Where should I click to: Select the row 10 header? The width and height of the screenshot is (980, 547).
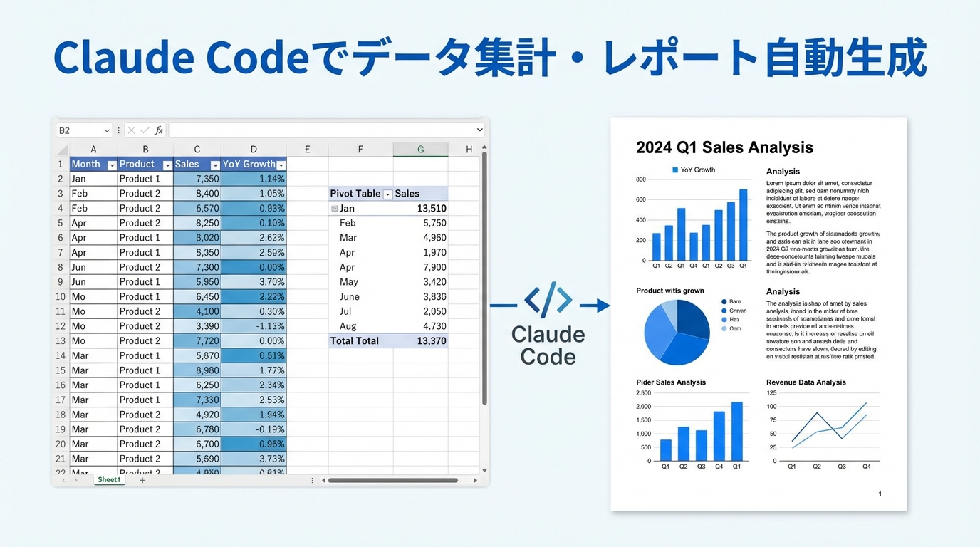[x=61, y=296]
